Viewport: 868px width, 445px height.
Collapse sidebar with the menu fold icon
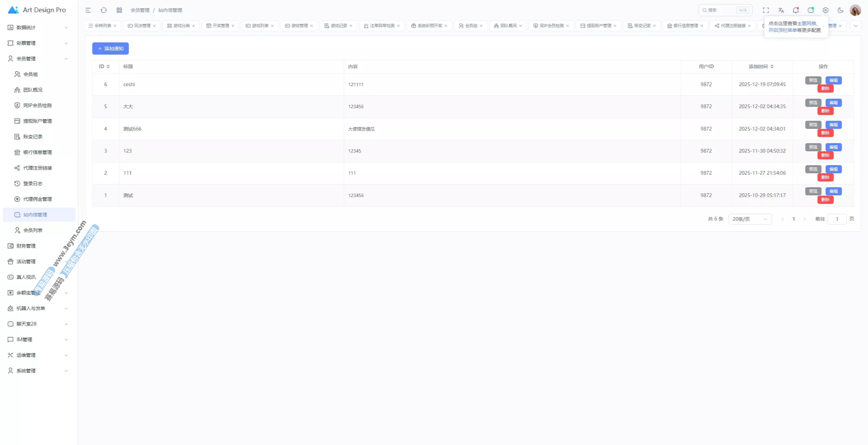(x=88, y=10)
